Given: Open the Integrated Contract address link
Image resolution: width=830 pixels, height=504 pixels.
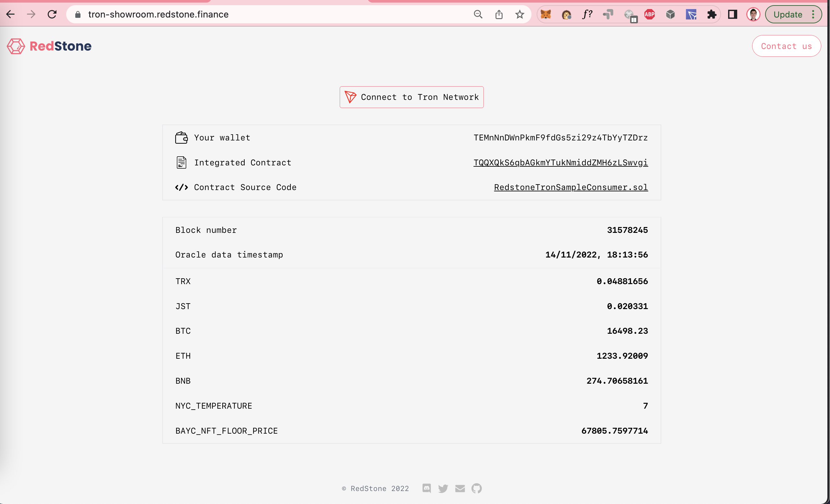Looking at the screenshot, I should 560,162.
